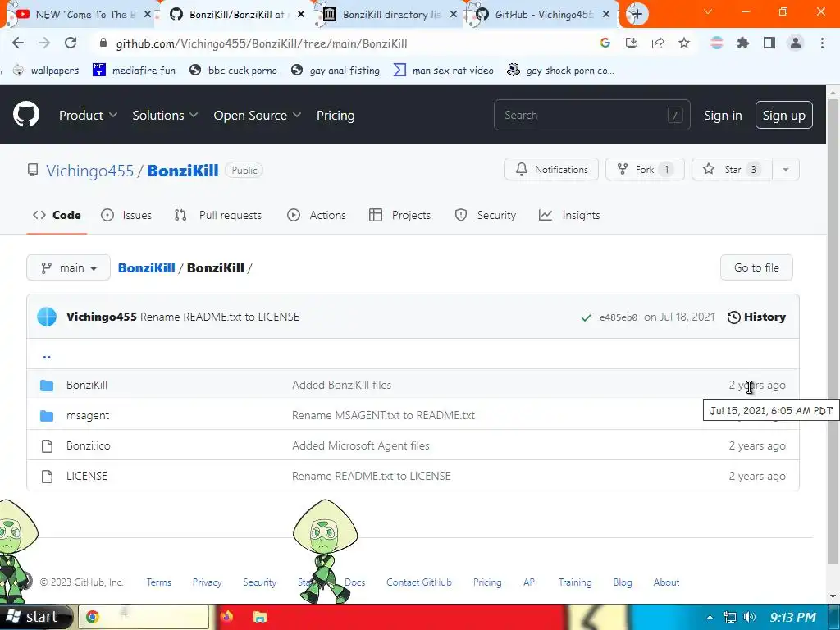Click the Go to file button
This screenshot has height=630, width=840.
[x=756, y=267]
